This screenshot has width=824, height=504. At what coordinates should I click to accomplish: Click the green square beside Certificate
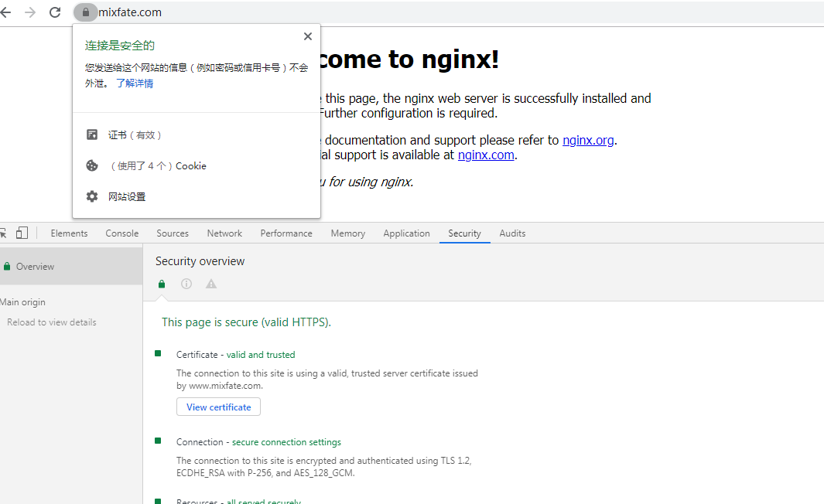point(158,353)
